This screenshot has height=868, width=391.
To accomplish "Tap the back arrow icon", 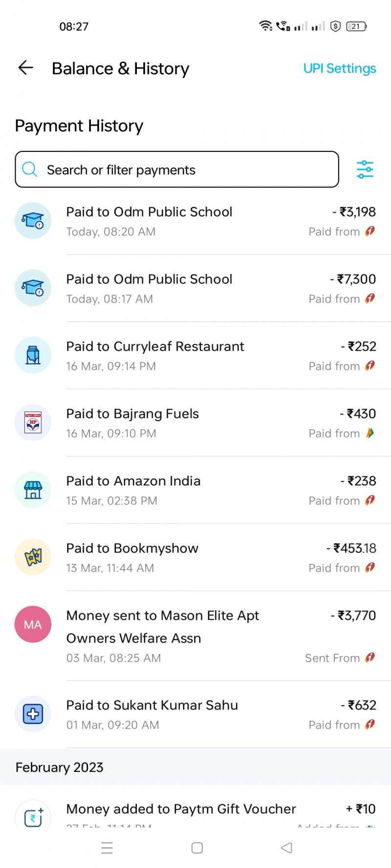I will (25, 68).
